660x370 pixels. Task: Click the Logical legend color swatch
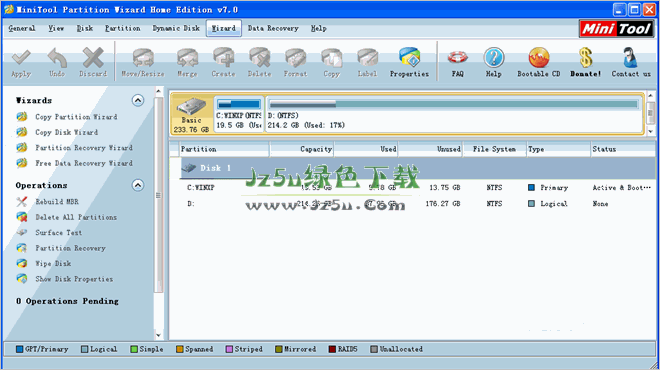85,349
